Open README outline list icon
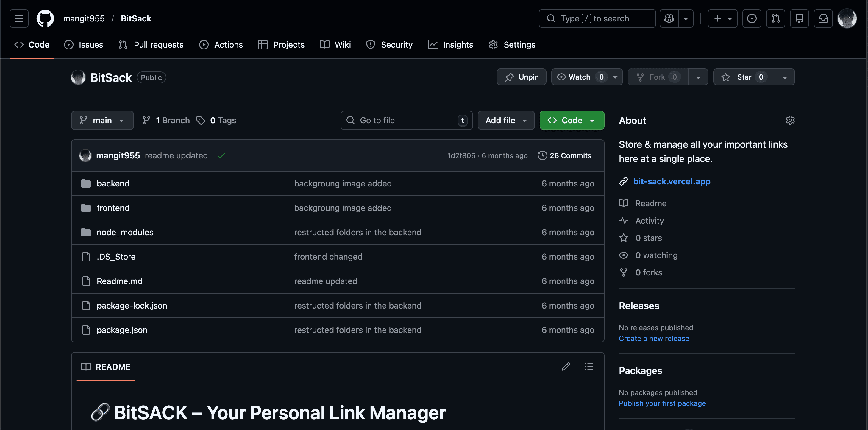 click(589, 367)
